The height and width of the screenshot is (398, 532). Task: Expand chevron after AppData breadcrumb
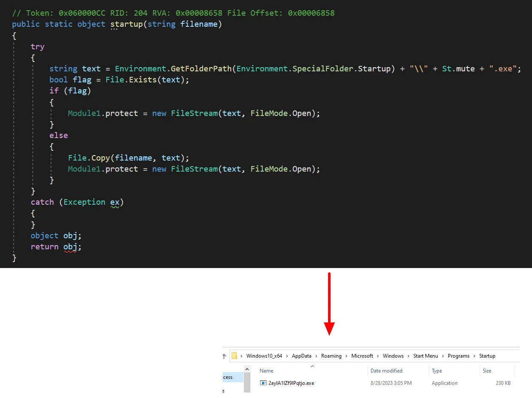pos(317,356)
